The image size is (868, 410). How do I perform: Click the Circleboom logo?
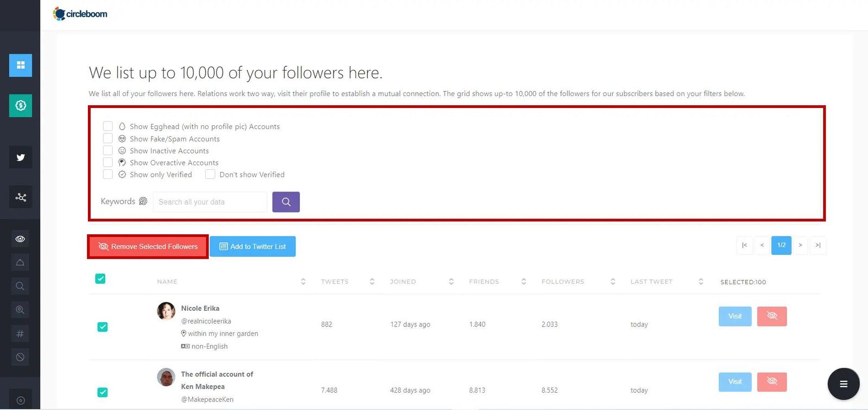pos(80,14)
